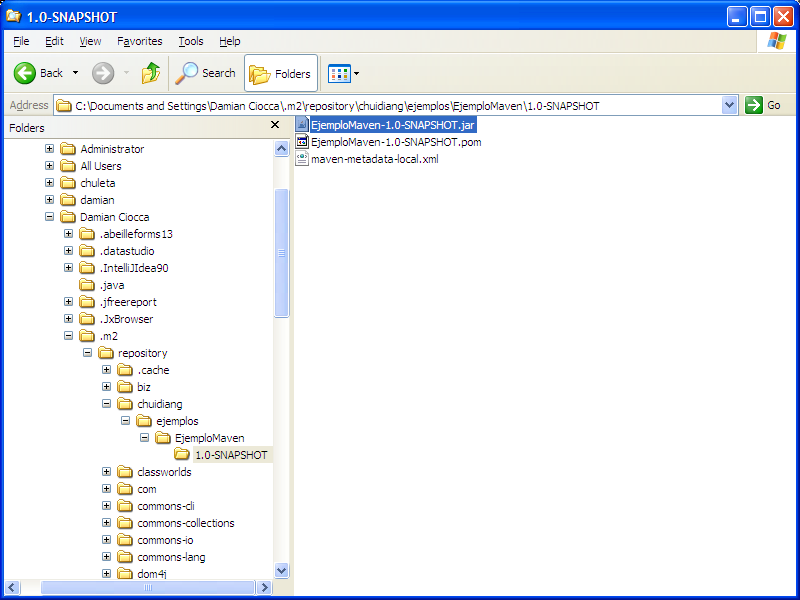Expand the damian folder node
Screen dimensions: 800x600
49,199
